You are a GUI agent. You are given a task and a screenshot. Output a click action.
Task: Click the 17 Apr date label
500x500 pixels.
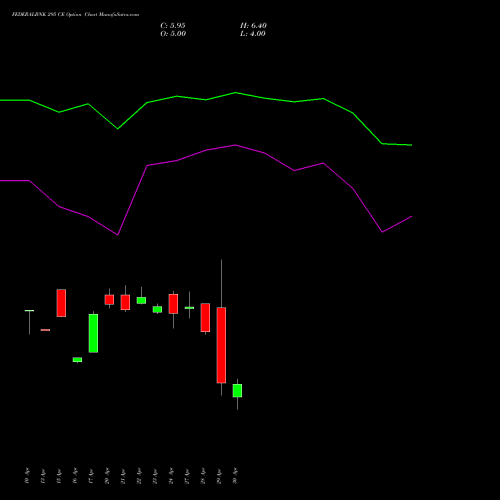point(91,476)
